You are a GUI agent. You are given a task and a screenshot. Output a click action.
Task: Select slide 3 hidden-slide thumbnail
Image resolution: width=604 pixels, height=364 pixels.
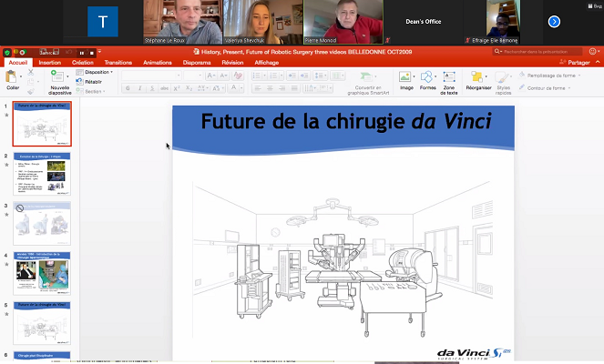[x=42, y=223]
